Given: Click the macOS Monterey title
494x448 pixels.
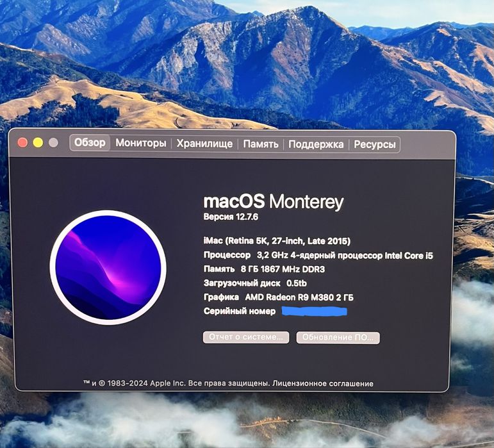Looking at the screenshot, I should 273,201.
